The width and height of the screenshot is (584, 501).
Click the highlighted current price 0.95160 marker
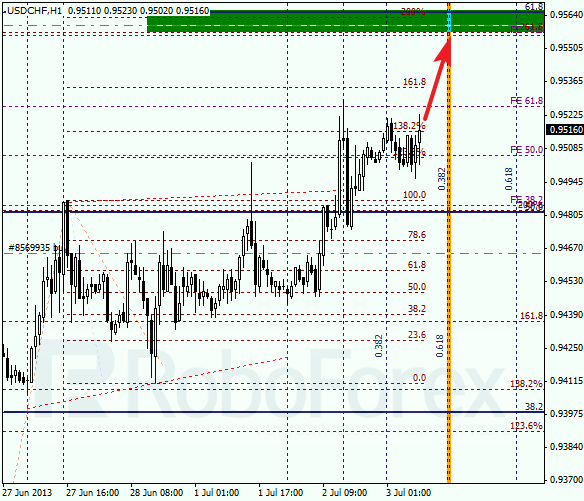click(x=565, y=130)
